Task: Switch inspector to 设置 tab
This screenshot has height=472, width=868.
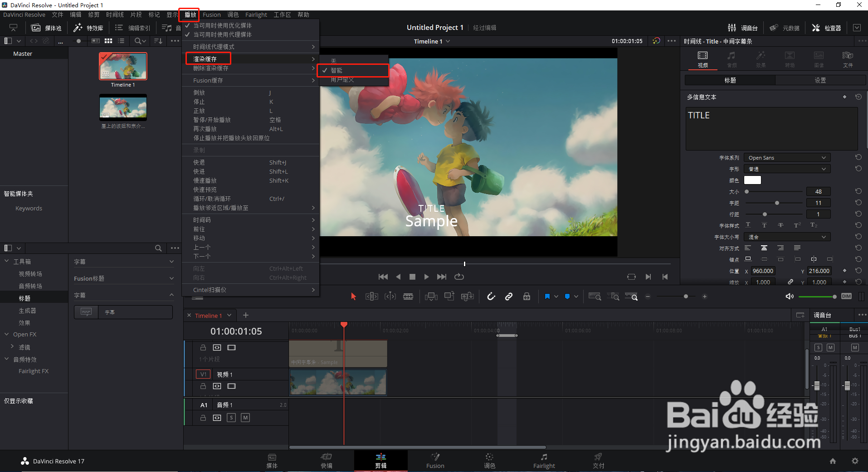Action: tap(820, 80)
